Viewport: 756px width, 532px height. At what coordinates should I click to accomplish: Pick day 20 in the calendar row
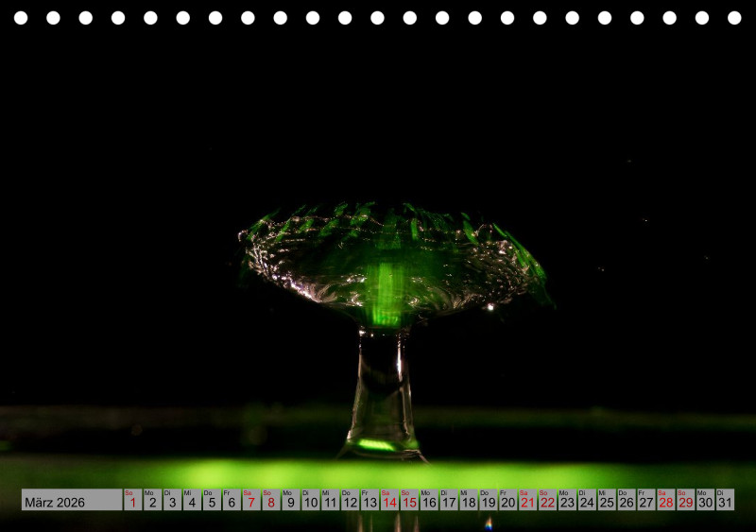pos(507,501)
